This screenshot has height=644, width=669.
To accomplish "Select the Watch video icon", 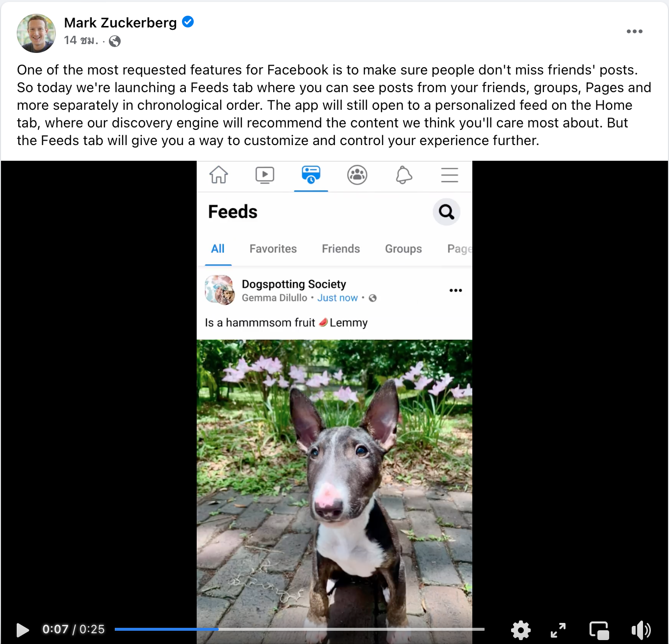I will [265, 175].
